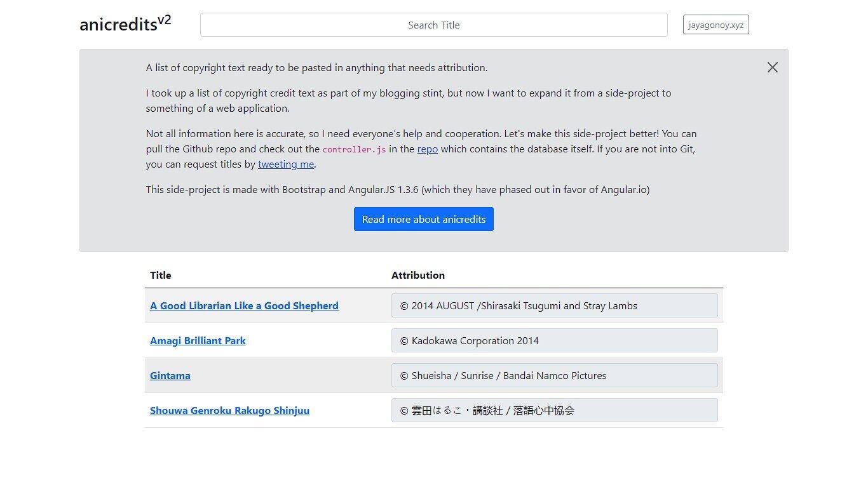Viewport: 868px width, 487px height.
Task: Follow the tweeting me link
Action: pyautogui.click(x=285, y=164)
